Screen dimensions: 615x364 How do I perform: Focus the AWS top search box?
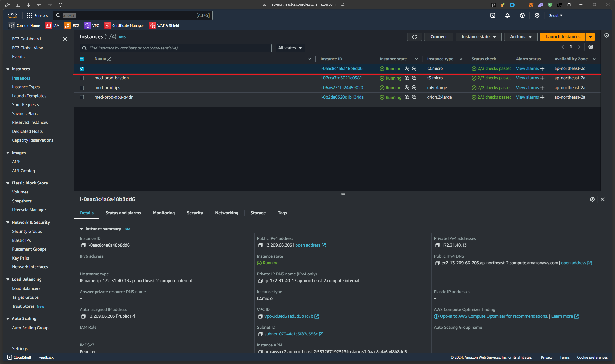132,15
